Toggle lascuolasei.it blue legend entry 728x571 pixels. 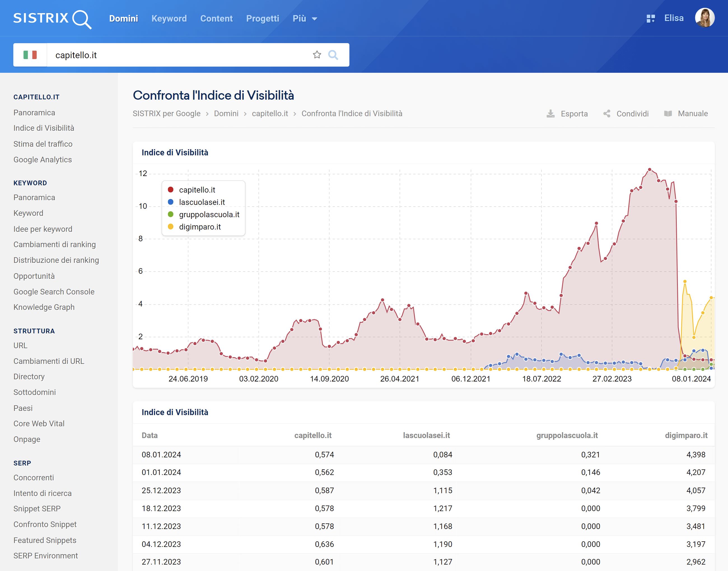[197, 202]
